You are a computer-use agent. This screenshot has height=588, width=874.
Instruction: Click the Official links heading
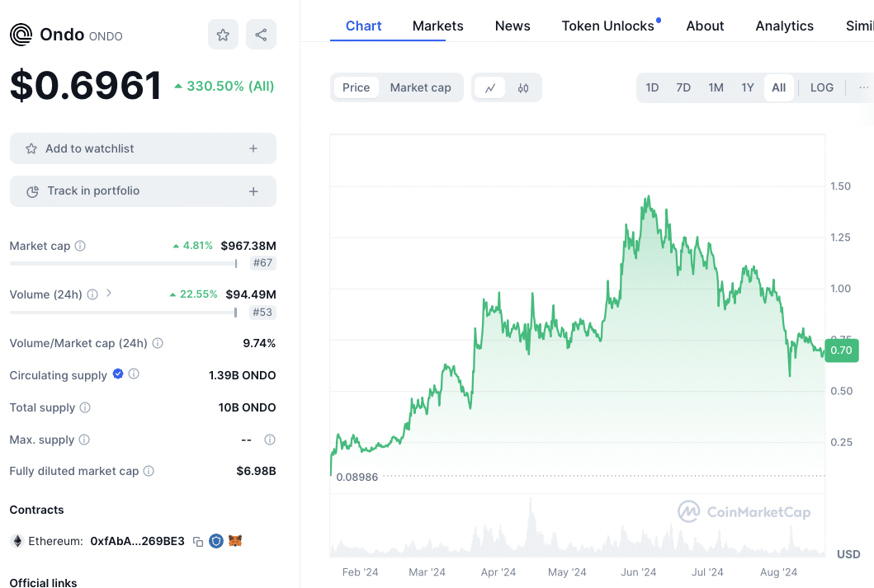pyautogui.click(x=44, y=582)
